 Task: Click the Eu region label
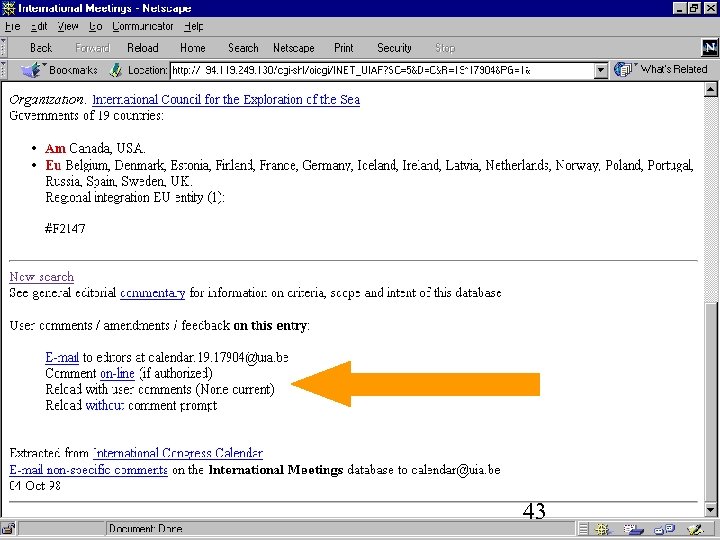pyautogui.click(x=53, y=165)
